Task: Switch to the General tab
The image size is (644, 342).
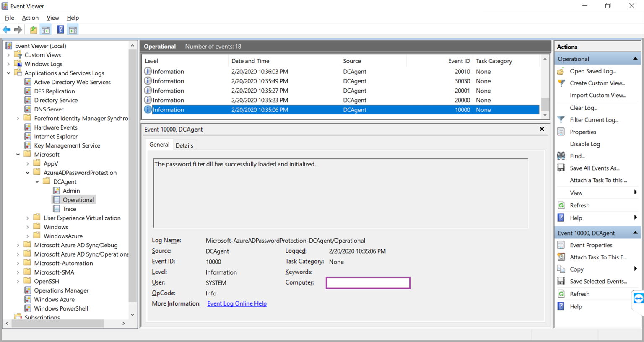Action: [x=159, y=145]
